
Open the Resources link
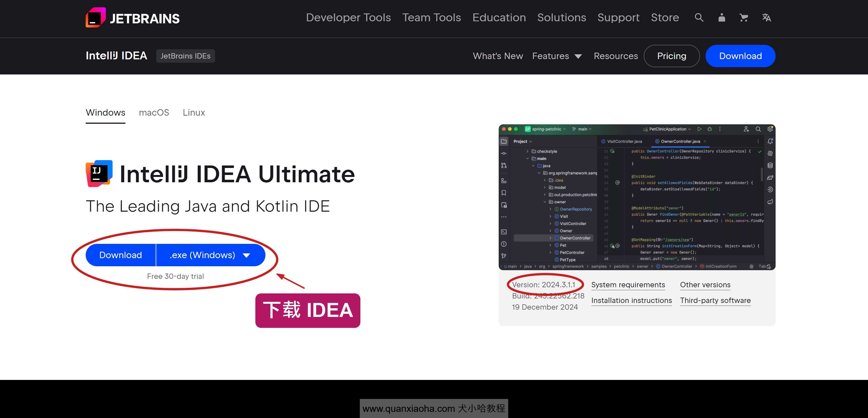click(x=616, y=56)
